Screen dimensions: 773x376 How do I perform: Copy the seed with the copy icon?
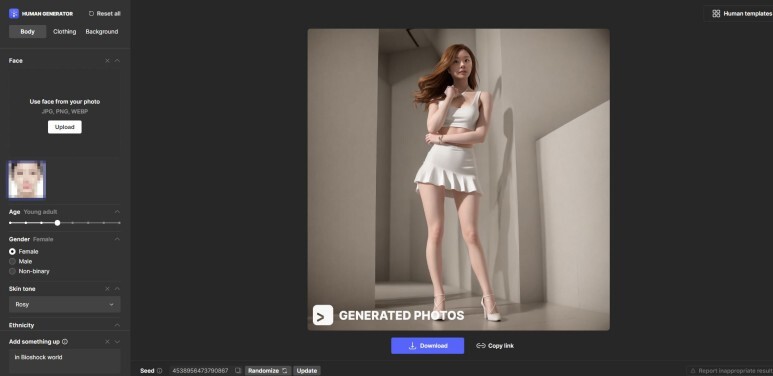click(238, 371)
